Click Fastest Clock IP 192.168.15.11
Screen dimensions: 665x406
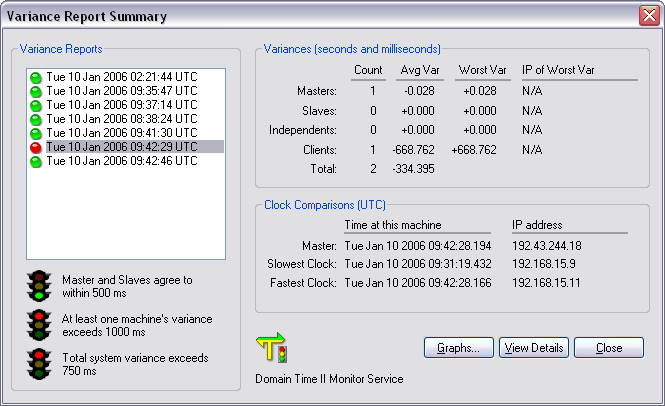point(546,283)
